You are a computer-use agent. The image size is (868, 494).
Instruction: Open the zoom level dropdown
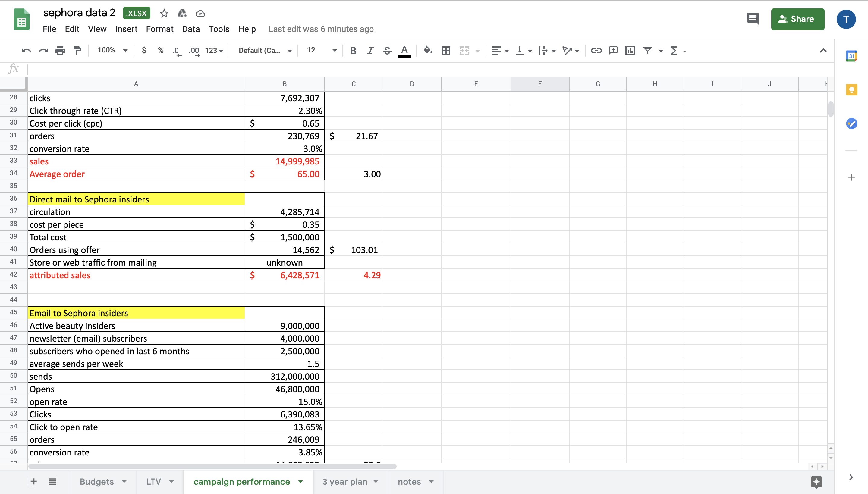[112, 50]
